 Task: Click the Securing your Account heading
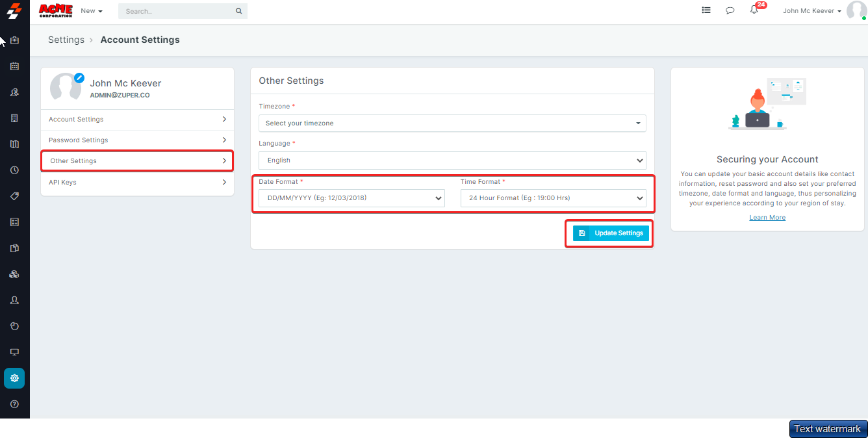pyautogui.click(x=767, y=159)
